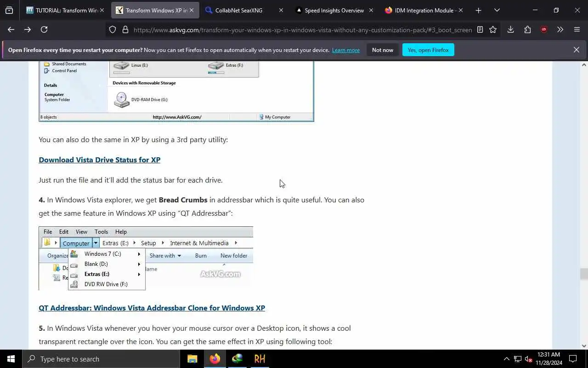
Task: Choose Not now in notification bar
Action: (383, 50)
